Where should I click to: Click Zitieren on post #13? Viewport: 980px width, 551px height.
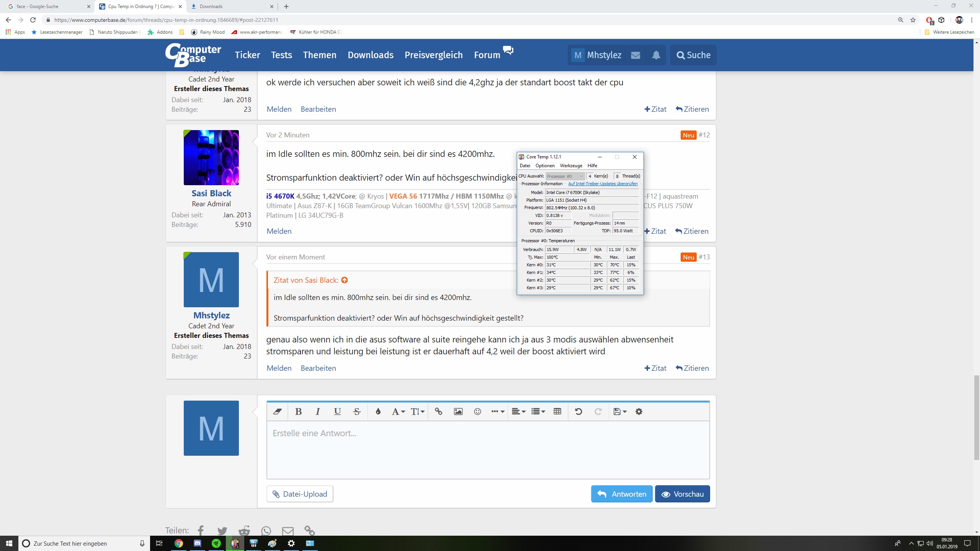click(x=692, y=368)
